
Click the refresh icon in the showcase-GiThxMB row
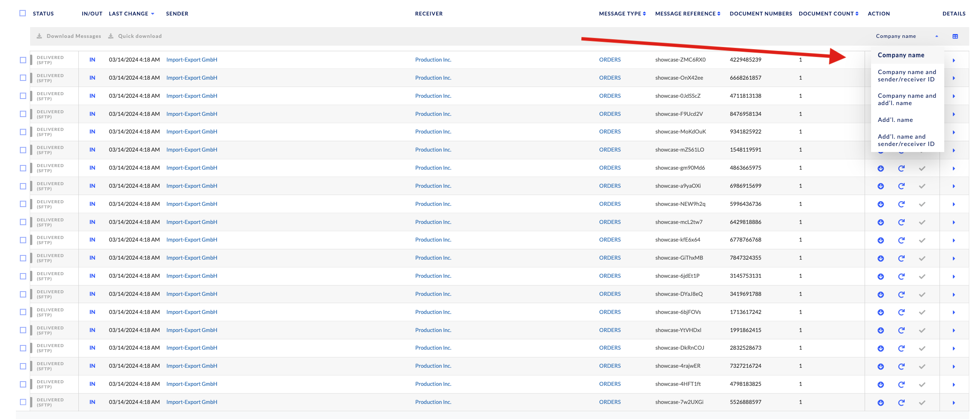901,258
